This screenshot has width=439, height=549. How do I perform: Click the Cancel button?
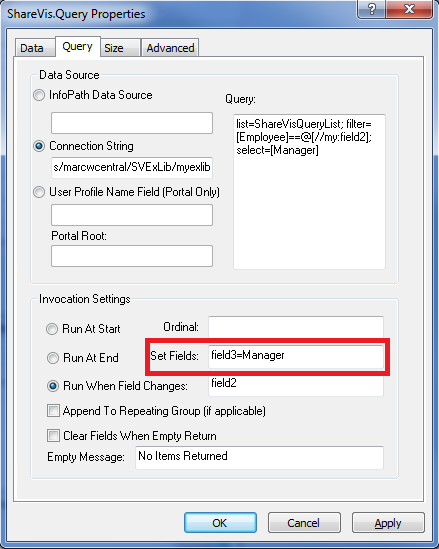click(304, 523)
